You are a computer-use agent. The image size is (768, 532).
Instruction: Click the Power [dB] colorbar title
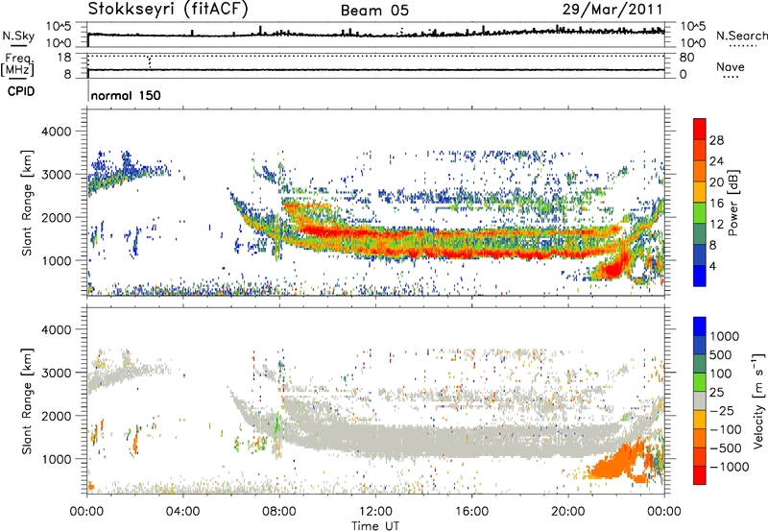733,203
